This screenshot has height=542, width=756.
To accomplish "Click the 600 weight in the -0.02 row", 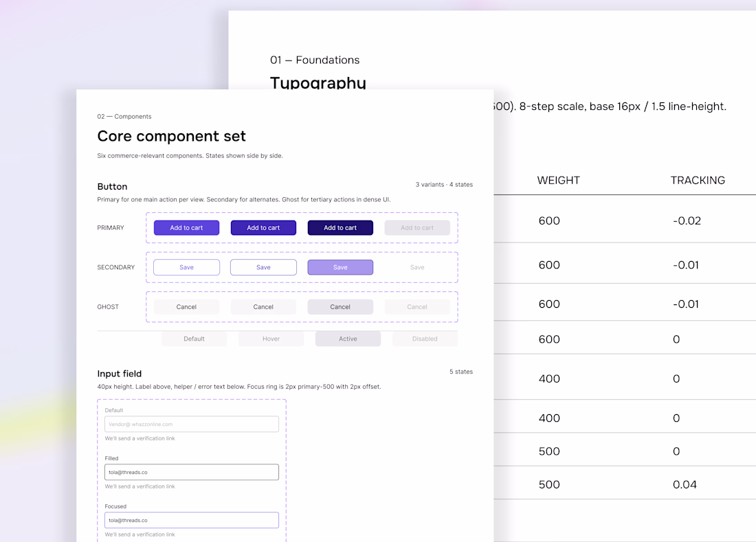I will [549, 221].
